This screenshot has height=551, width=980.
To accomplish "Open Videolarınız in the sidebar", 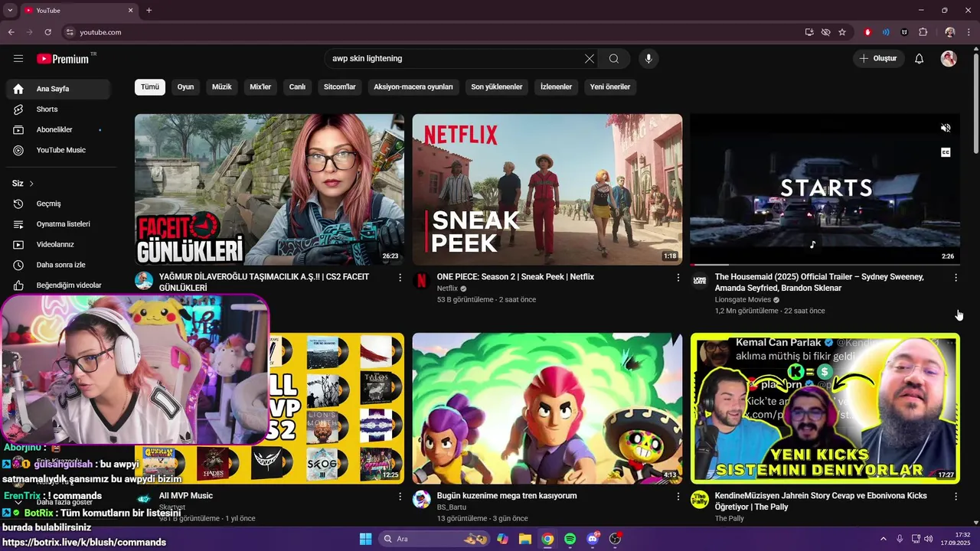I will coord(58,244).
